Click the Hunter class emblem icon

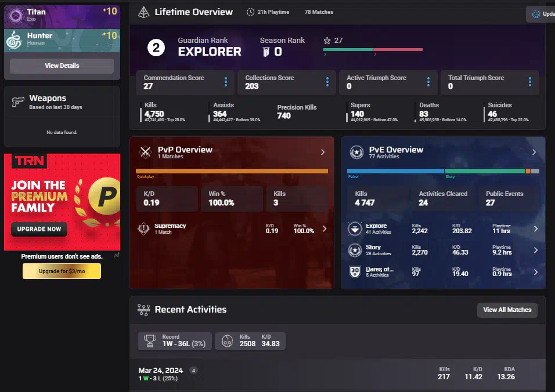tap(15, 39)
